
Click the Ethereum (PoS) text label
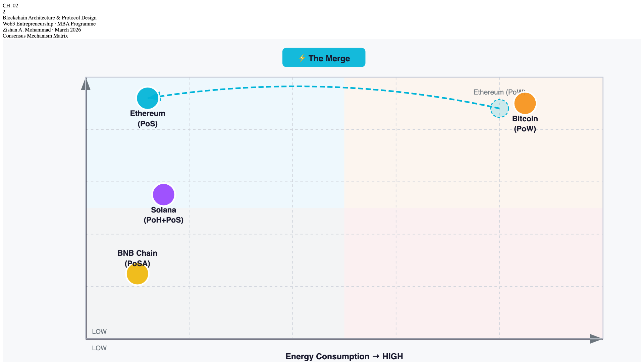click(x=148, y=118)
